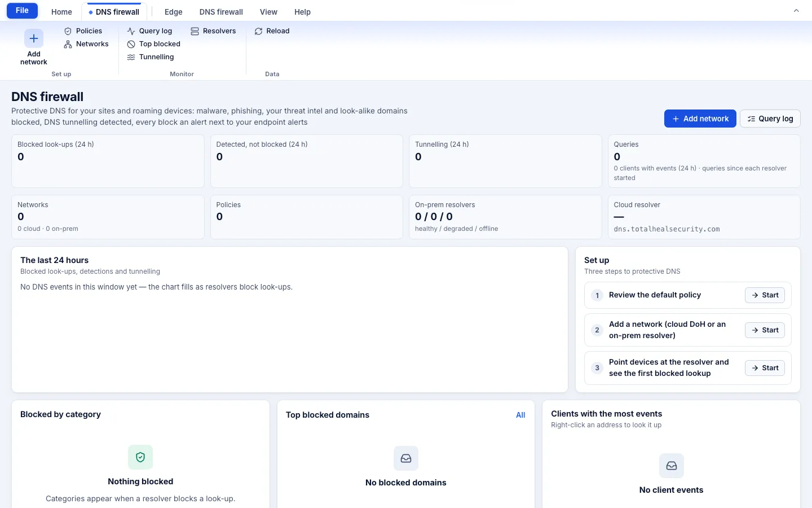812x508 pixels.
Task: Open the File menu
Action: [x=23, y=11]
